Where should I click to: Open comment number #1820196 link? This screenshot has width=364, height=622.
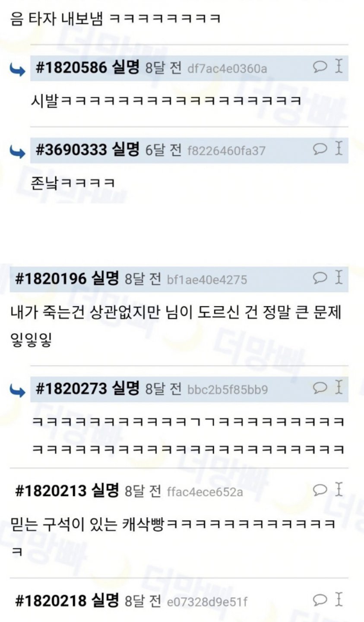[x=51, y=279]
